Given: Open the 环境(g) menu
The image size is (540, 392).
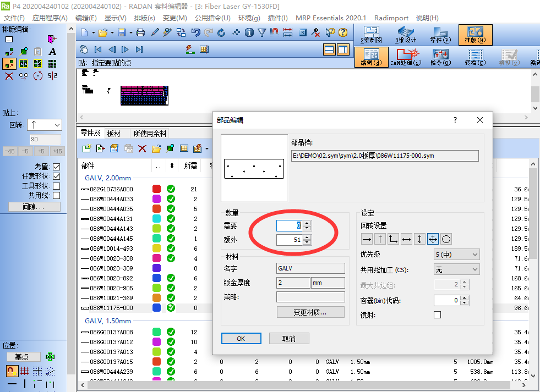Looking at the screenshot, I should coord(249,18).
